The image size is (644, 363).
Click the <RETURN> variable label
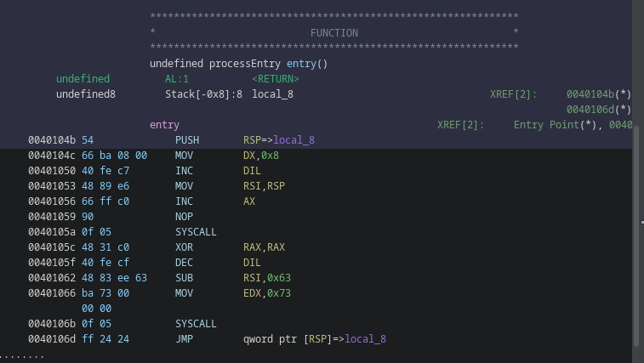[275, 79]
